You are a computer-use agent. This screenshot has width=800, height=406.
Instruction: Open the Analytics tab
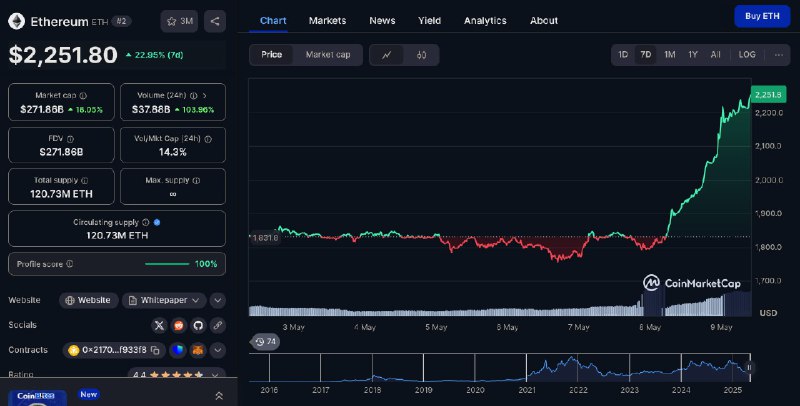485,21
